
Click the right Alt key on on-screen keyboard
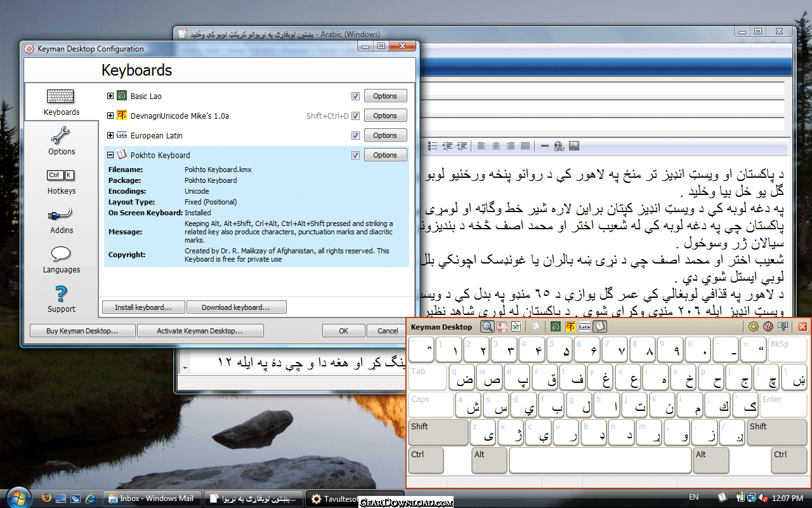pos(710,460)
